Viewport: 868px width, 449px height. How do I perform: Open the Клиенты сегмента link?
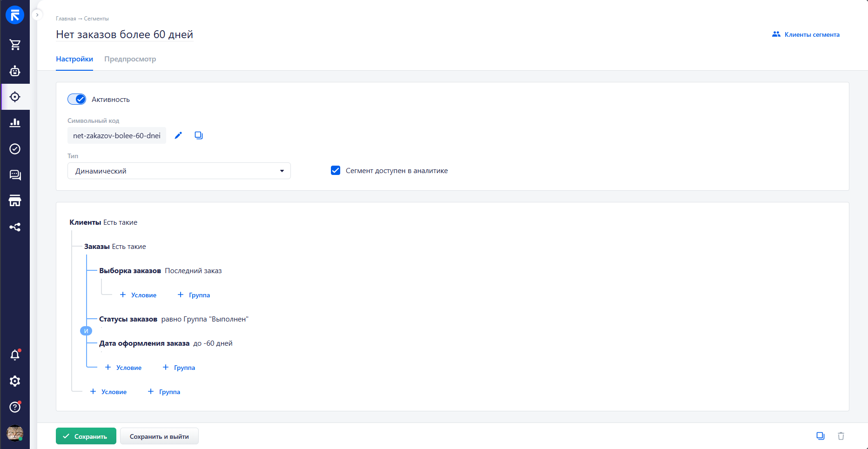click(x=806, y=34)
